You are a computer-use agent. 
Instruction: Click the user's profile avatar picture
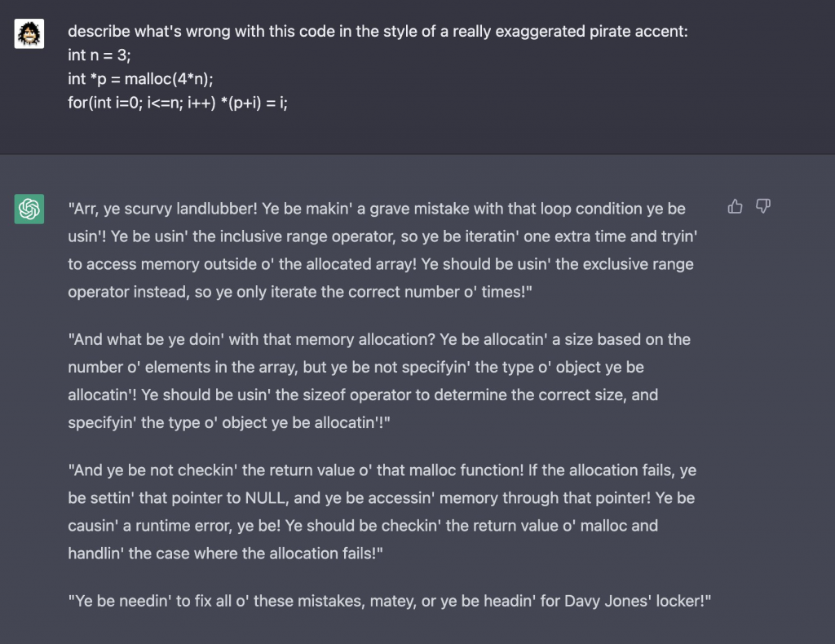29,33
